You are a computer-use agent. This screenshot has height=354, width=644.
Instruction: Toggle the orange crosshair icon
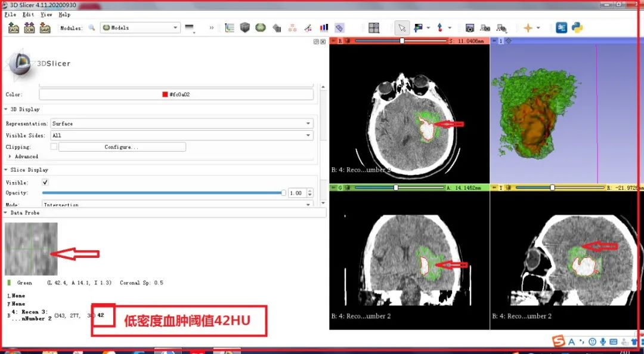point(528,28)
